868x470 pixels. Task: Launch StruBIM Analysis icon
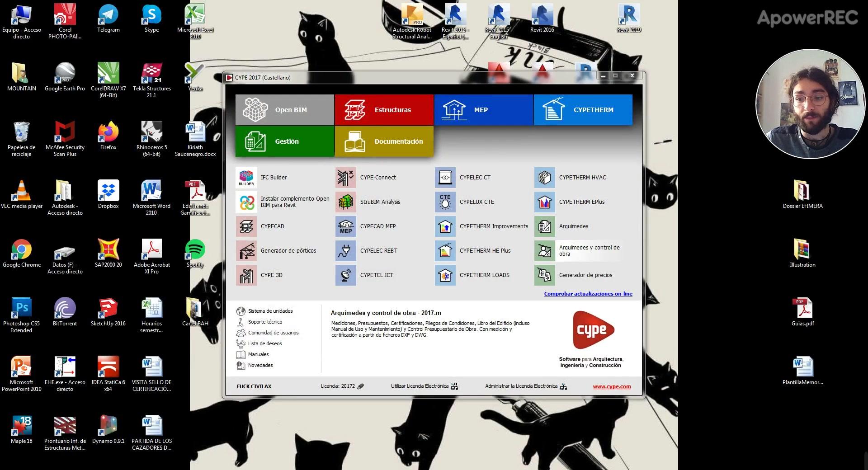[x=346, y=202]
